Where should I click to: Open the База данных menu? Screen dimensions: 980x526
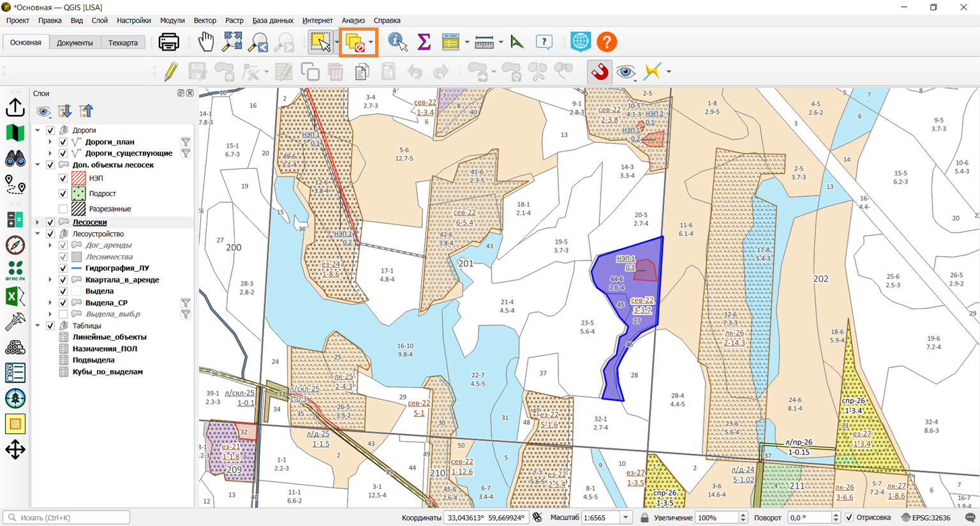[272, 20]
